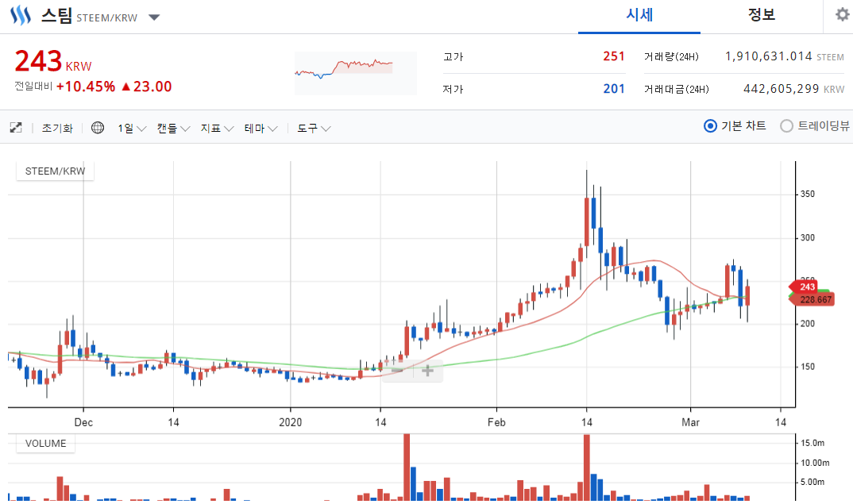
Task: Click the high price value 251
Action: coord(614,56)
